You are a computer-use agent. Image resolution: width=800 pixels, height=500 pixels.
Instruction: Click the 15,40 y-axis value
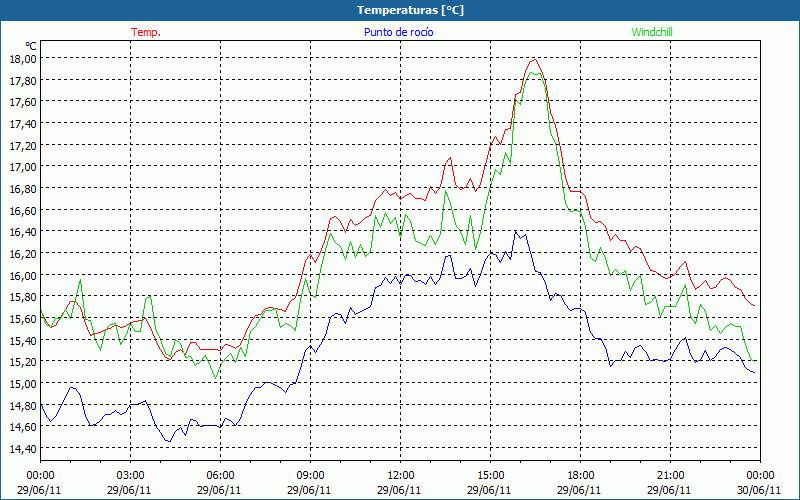point(23,340)
